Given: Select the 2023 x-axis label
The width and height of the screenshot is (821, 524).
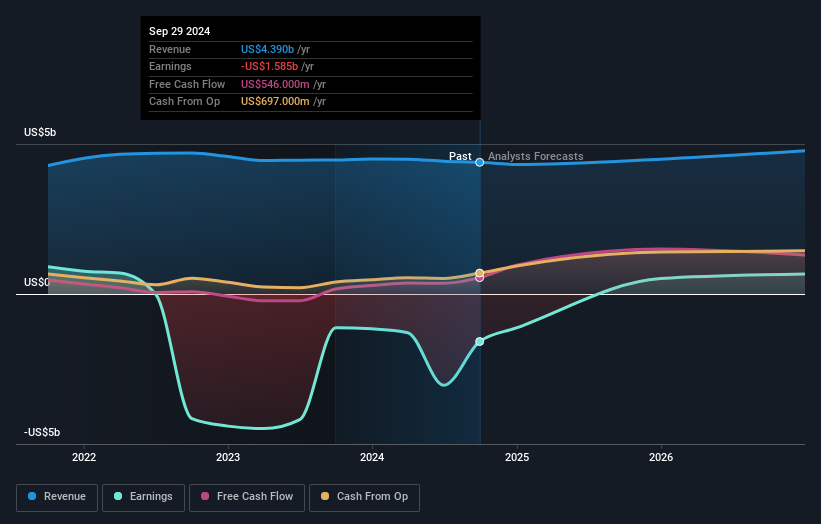Looking at the screenshot, I should (228, 457).
